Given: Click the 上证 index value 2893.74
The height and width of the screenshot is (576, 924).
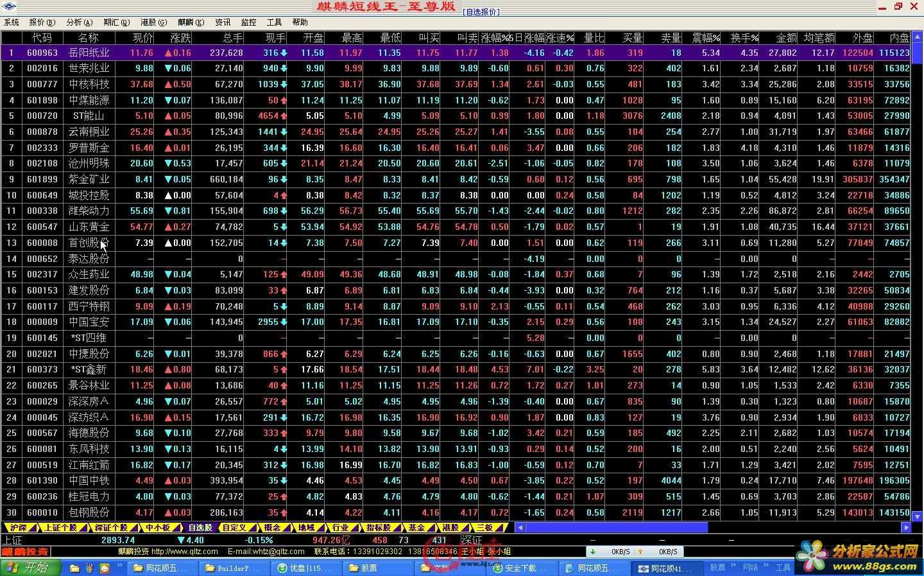Looking at the screenshot, I should 118,540.
